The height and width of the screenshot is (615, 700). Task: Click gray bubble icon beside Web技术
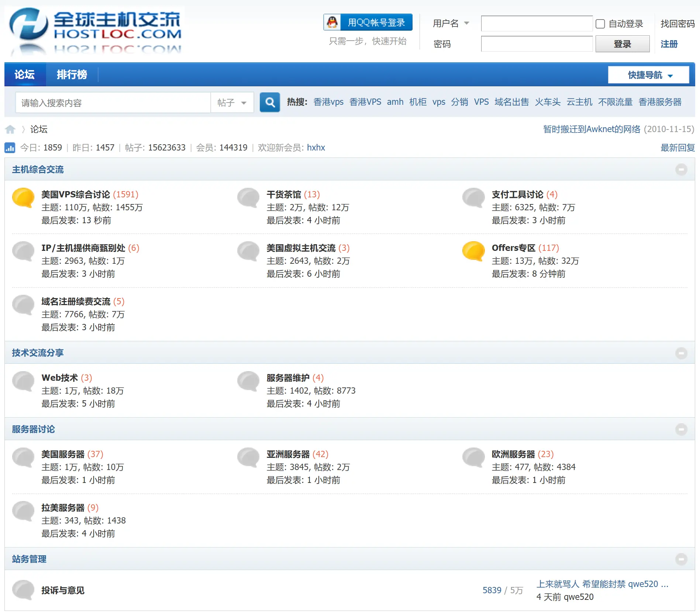[23, 381]
